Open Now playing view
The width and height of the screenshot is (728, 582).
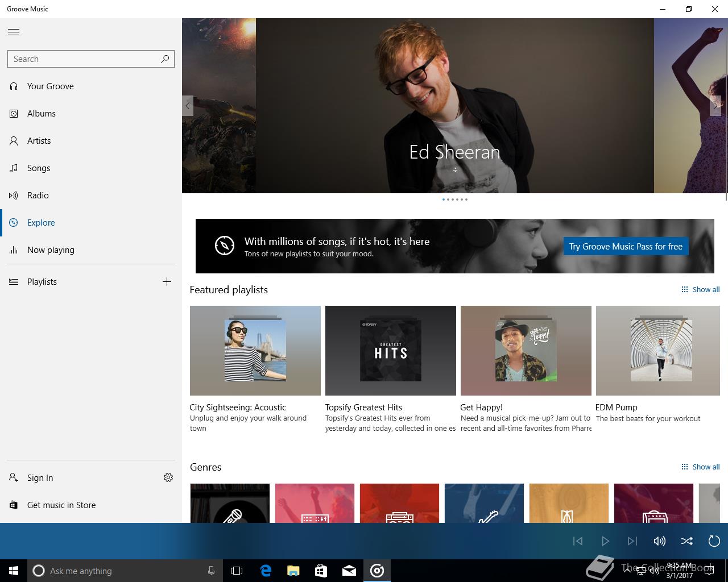pos(91,250)
